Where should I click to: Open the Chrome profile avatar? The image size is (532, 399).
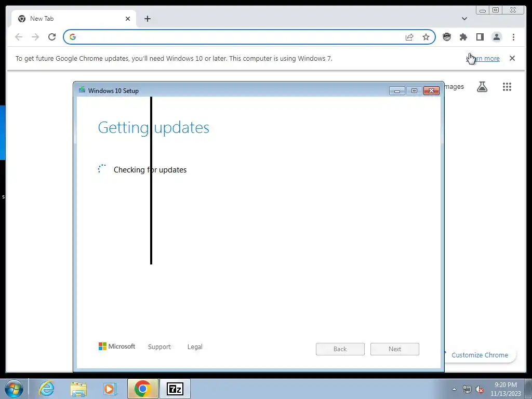tap(496, 37)
